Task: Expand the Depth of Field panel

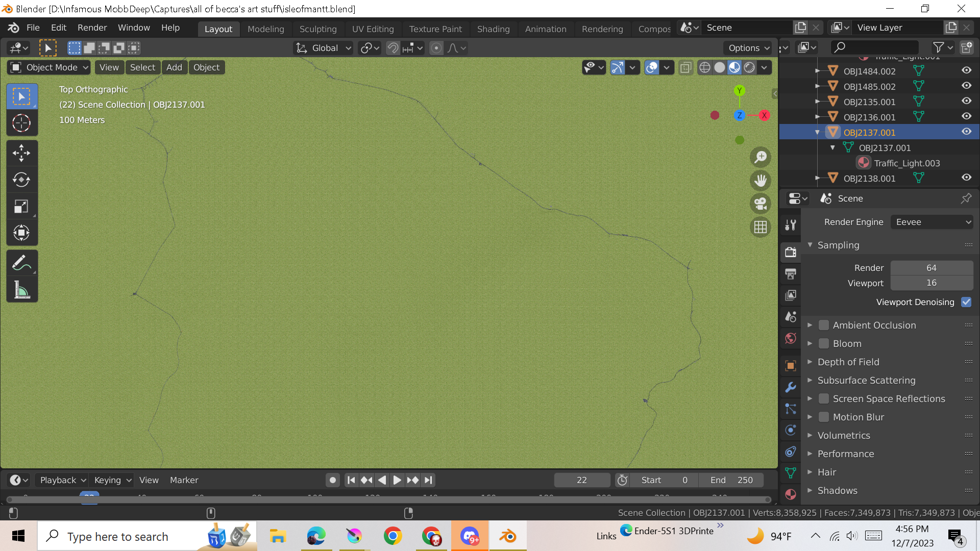Action: point(848,362)
